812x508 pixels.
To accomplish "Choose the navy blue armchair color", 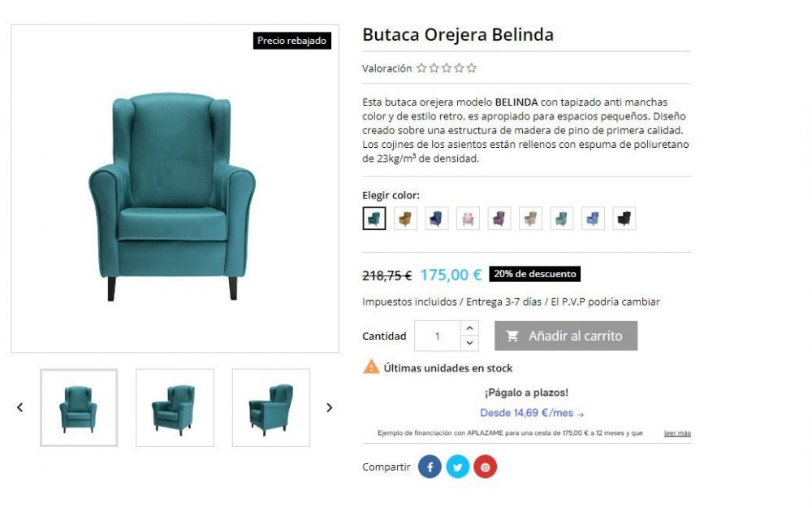I will (x=437, y=219).
